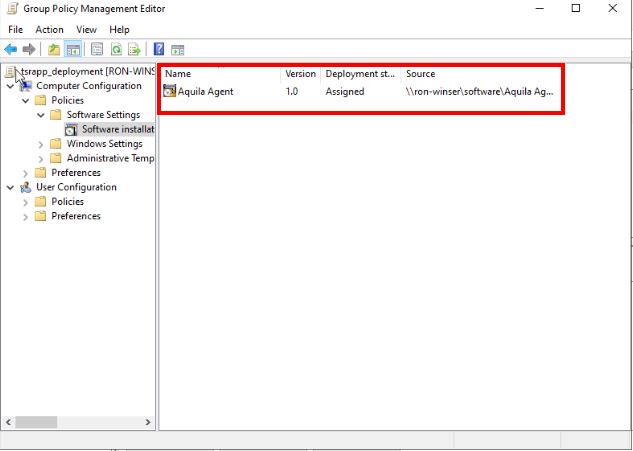633x451 pixels.
Task: Click the blue Help question mark icon
Action: pyautogui.click(x=159, y=49)
